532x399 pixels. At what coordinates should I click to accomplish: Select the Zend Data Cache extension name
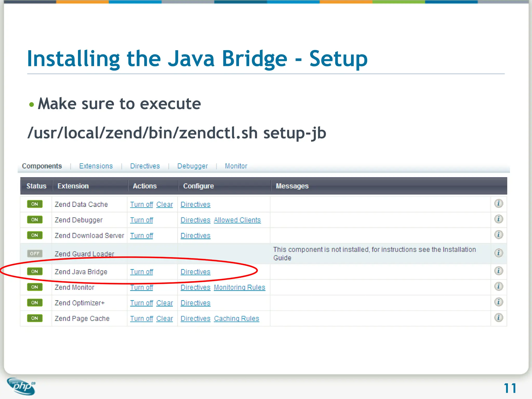pos(81,204)
